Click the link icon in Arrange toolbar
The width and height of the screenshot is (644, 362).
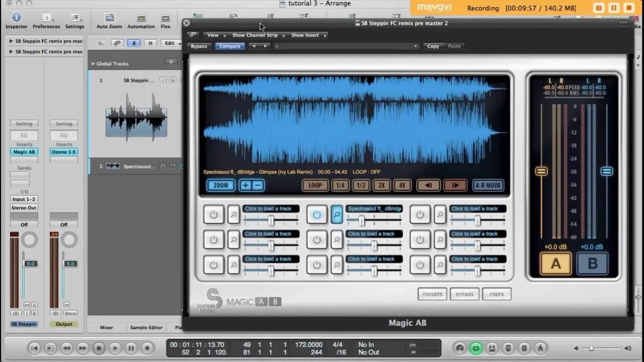point(117,43)
